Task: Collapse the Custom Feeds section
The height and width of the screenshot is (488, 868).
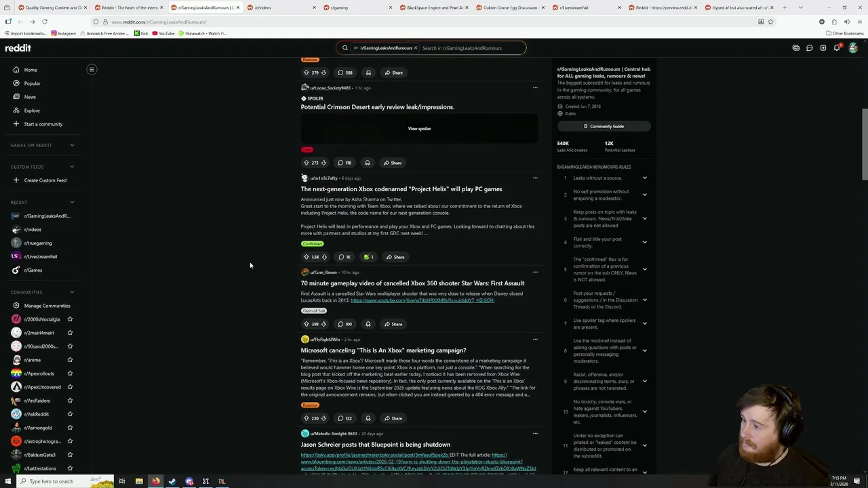Action: tap(72, 167)
